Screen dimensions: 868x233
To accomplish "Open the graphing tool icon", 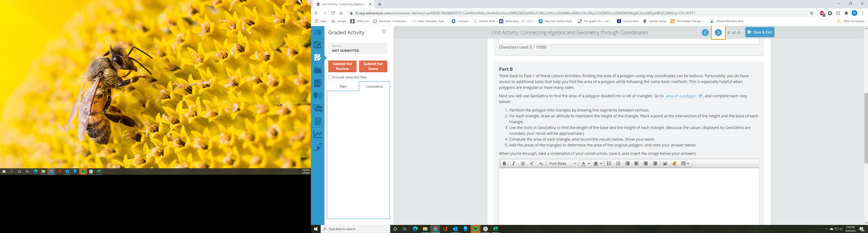I will coord(317,134).
